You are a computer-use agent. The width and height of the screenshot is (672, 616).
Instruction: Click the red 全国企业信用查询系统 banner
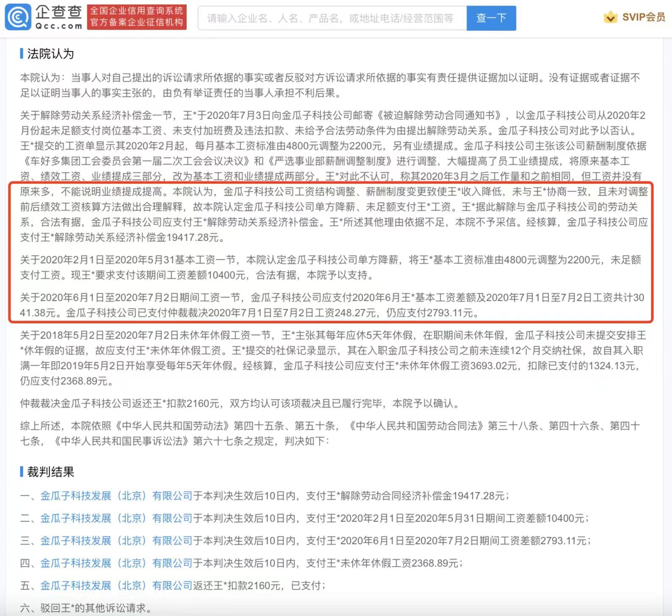[x=137, y=17]
